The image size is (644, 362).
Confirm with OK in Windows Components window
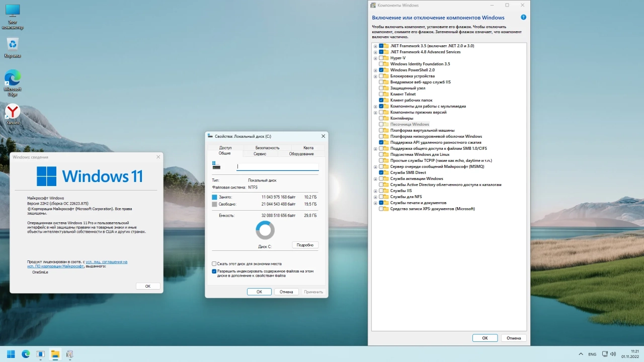pos(485,338)
